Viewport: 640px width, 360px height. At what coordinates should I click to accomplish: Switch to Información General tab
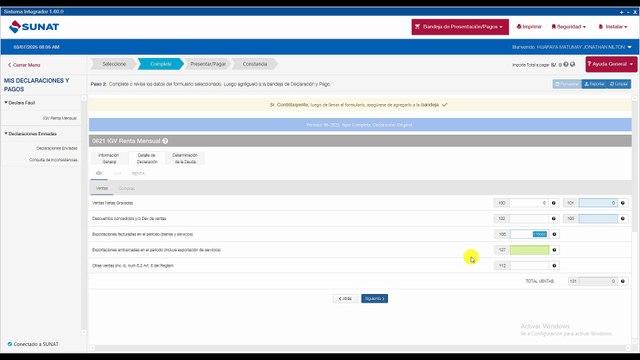point(109,158)
